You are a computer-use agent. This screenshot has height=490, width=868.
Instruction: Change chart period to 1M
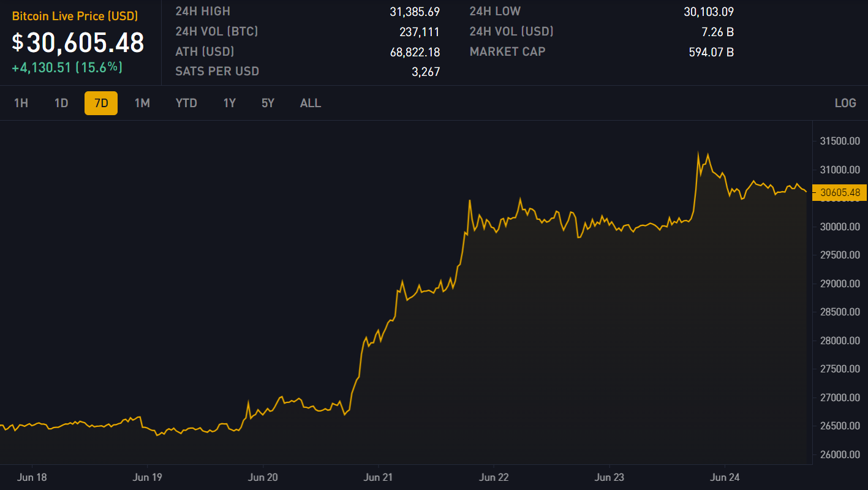[x=142, y=103]
